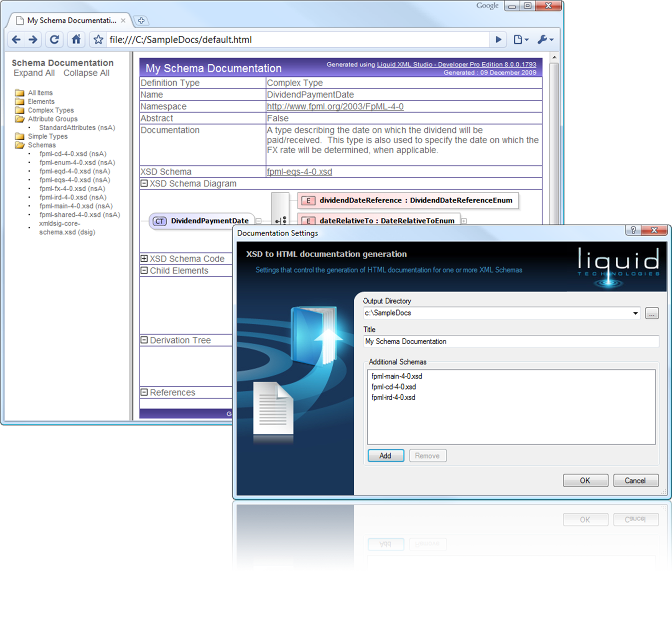672x620 pixels.
Task: Bookmark the page with the star icon
Action: tap(98, 39)
